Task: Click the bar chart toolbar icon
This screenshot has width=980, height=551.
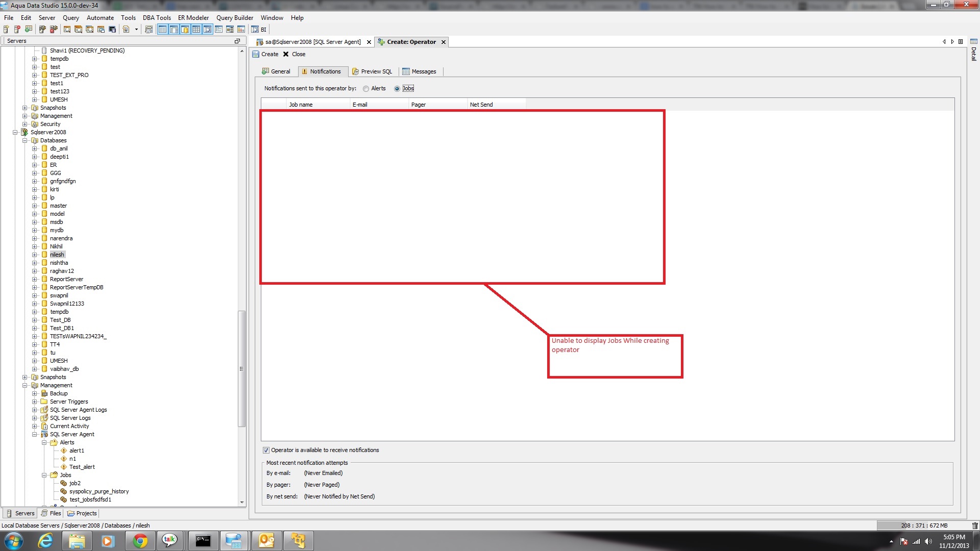Action: point(241,30)
